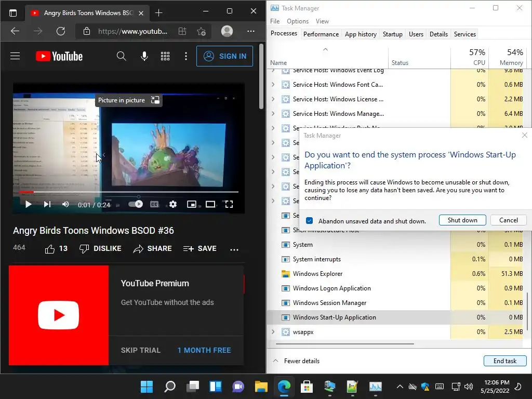The image size is (532, 399).
Task: Expand the wsappx process row
Action: click(x=273, y=332)
